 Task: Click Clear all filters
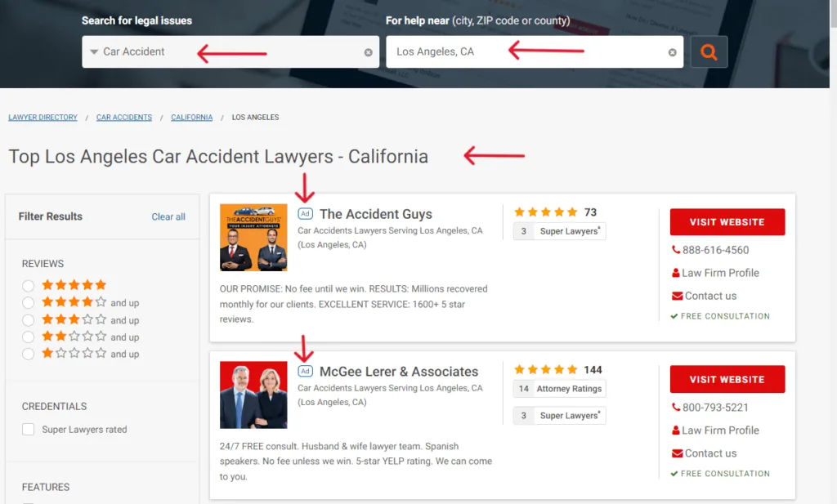(x=168, y=216)
